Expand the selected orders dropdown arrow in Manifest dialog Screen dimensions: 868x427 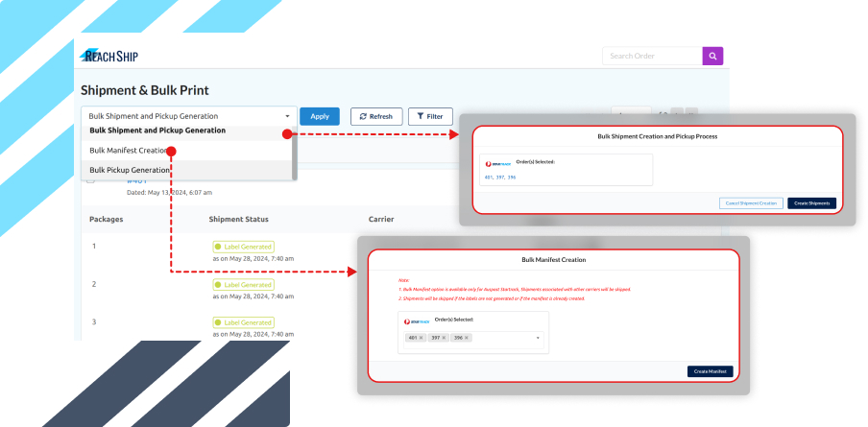coord(538,338)
